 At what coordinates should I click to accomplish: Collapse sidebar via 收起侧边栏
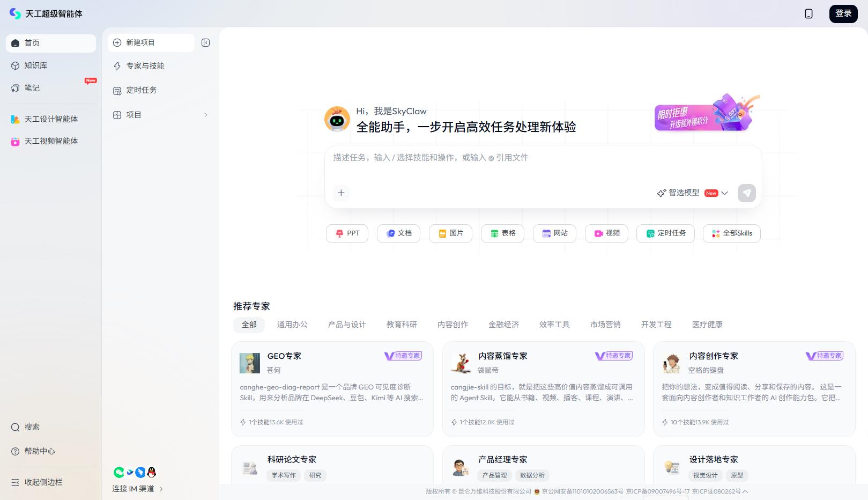(x=51, y=482)
